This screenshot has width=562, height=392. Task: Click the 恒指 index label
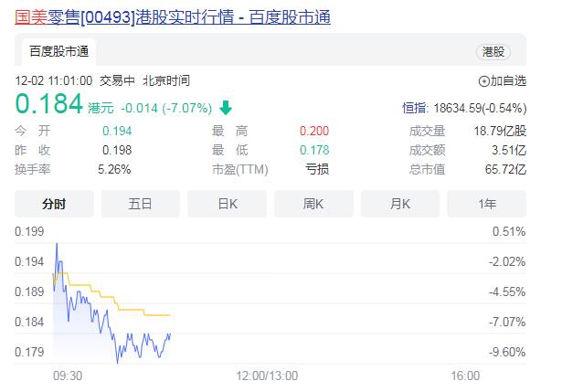point(415,108)
